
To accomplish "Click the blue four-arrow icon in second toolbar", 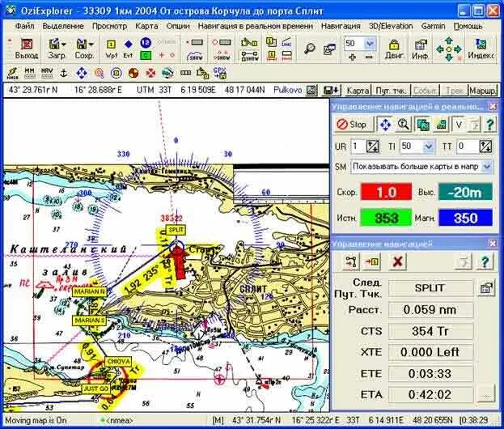I will [x=82, y=74].
